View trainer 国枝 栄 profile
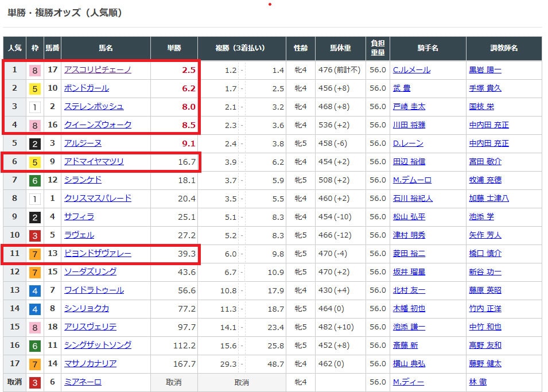This screenshot has width=548, height=392. [481, 107]
